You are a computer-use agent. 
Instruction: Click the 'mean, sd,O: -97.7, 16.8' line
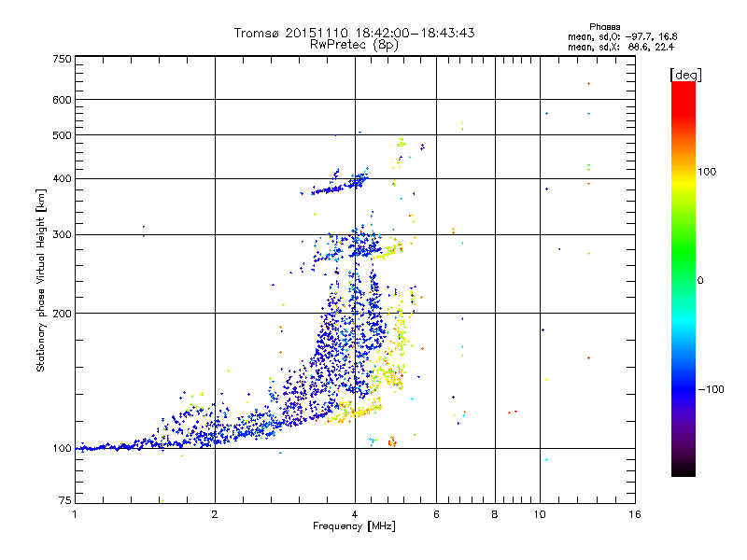[622, 36]
